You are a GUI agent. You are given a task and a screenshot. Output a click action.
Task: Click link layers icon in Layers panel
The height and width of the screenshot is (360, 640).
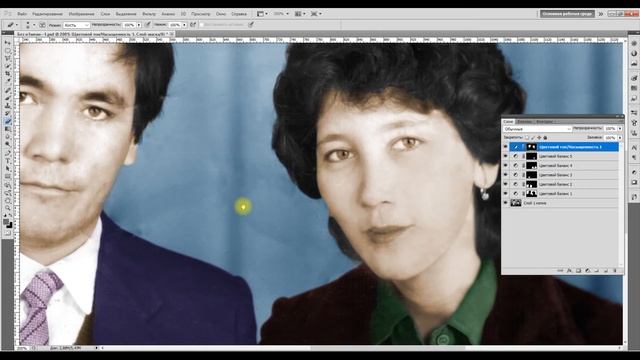(x=560, y=270)
